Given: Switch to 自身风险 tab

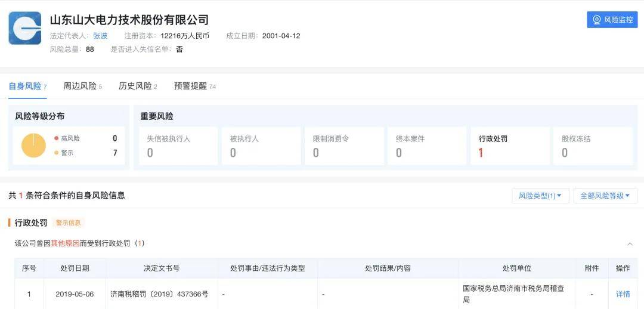Looking at the screenshot, I should click(27, 86).
